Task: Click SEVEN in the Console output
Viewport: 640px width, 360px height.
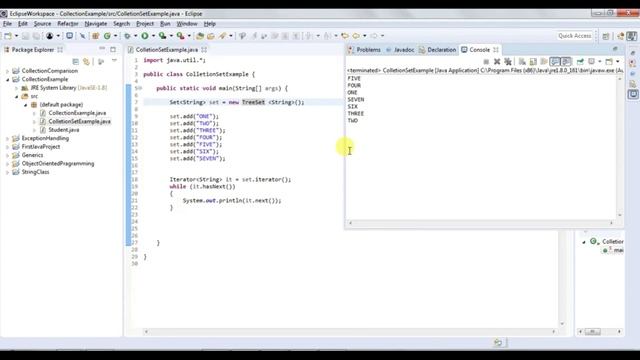Action: [356, 100]
